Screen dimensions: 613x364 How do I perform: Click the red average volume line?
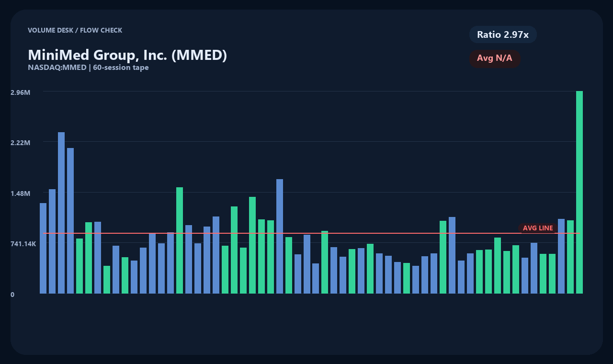pyautogui.click(x=311, y=233)
